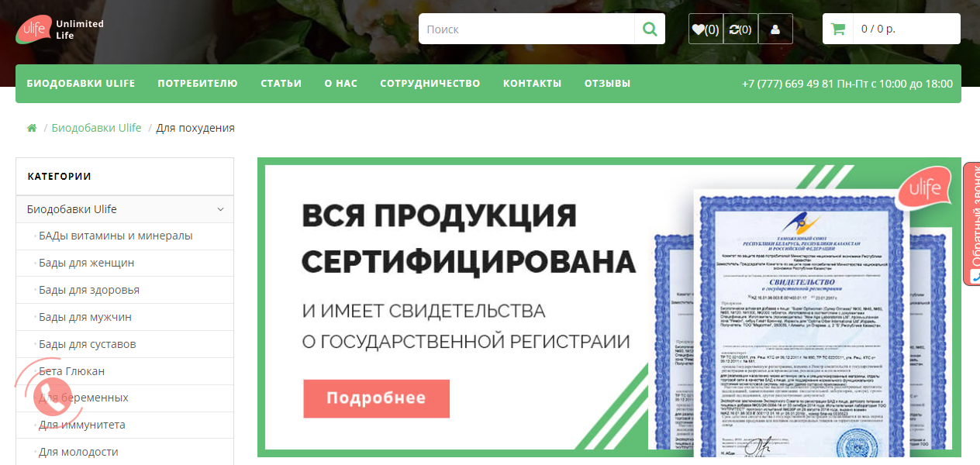Click the search magnifier icon
Viewport: 980px width, 465px height.
tap(650, 29)
